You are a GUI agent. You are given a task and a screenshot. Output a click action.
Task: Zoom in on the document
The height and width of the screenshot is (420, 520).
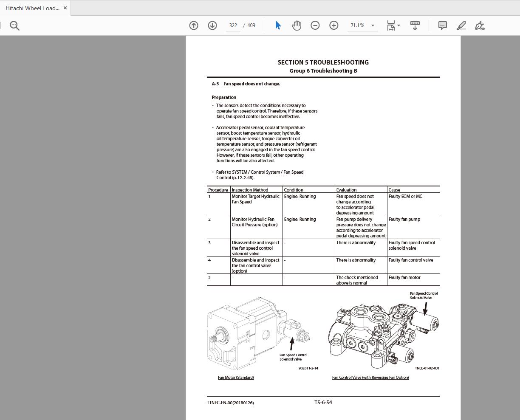333,25
